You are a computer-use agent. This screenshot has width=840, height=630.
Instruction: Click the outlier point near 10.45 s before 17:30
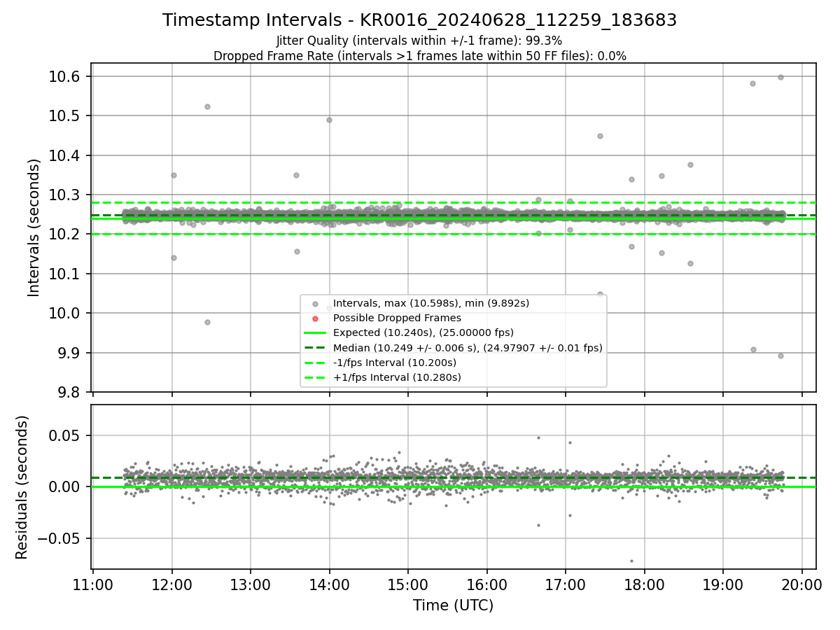click(600, 136)
